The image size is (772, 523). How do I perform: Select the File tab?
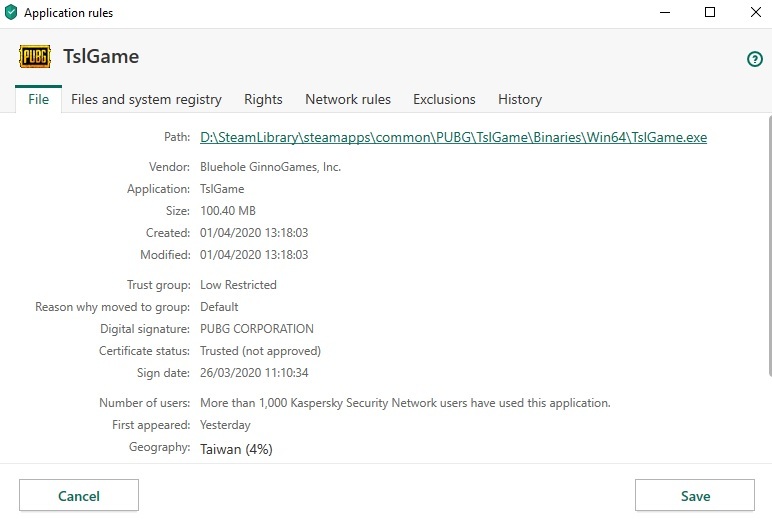(38, 99)
